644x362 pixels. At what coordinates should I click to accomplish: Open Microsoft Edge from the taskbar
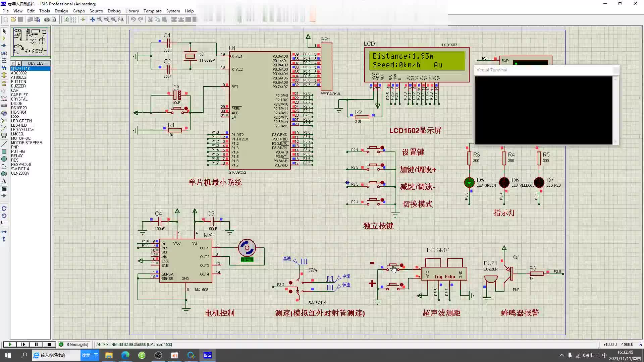(125, 355)
